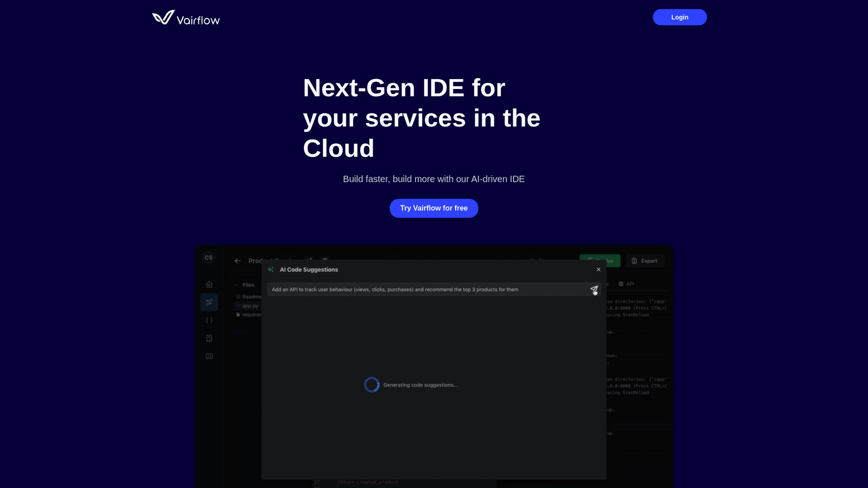Open the Discord icon in sidebar
The width and height of the screenshot is (868, 488).
pos(209,356)
